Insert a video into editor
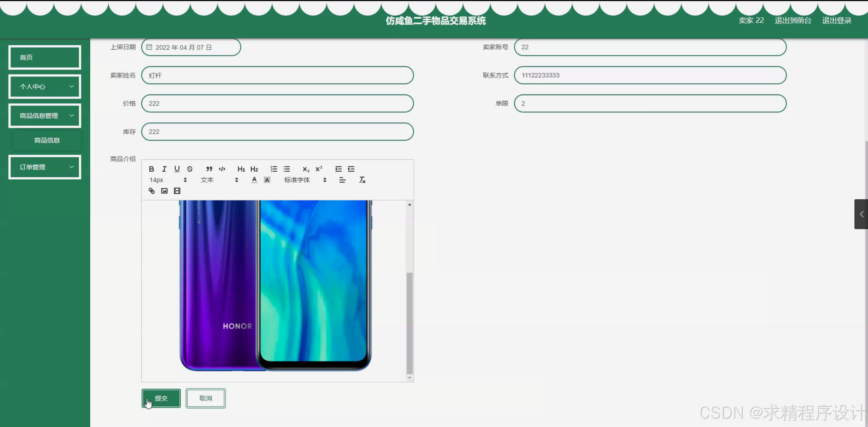The height and width of the screenshot is (427, 868). point(177,191)
